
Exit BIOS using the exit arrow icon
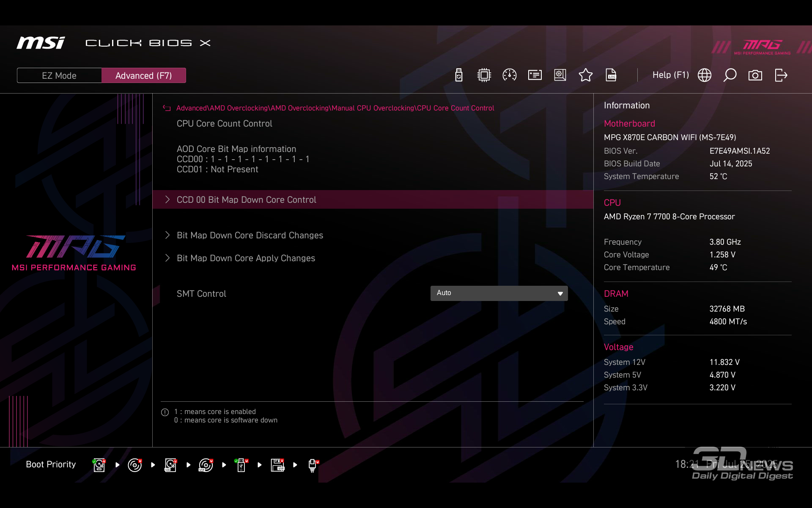[x=781, y=75]
